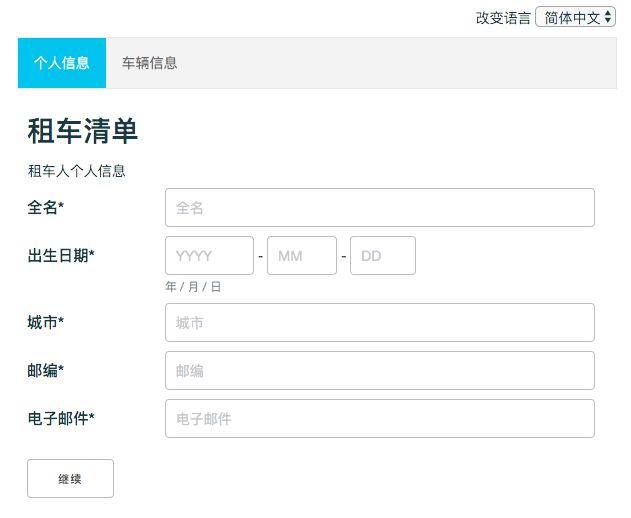Focus the YYYY year input box
631x518 pixels.
click(x=209, y=256)
